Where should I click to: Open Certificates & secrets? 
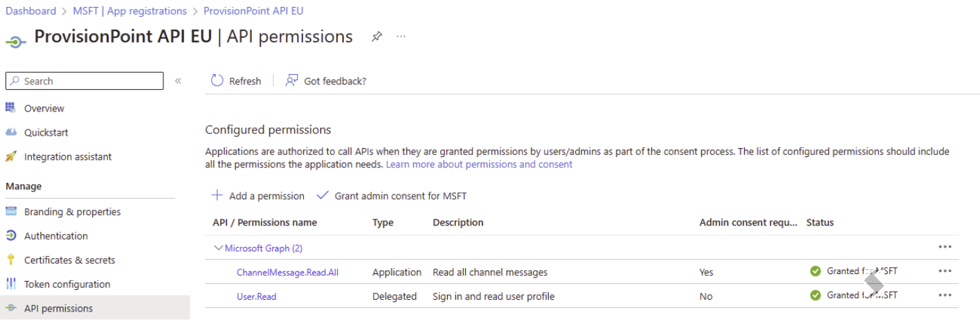pyautogui.click(x=70, y=260)
